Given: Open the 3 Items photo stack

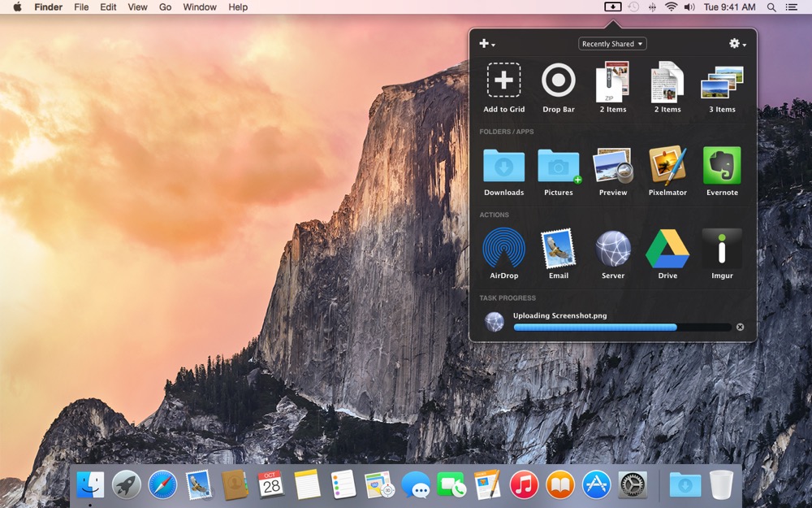Looking at the screenshot, I should (722, 83).
